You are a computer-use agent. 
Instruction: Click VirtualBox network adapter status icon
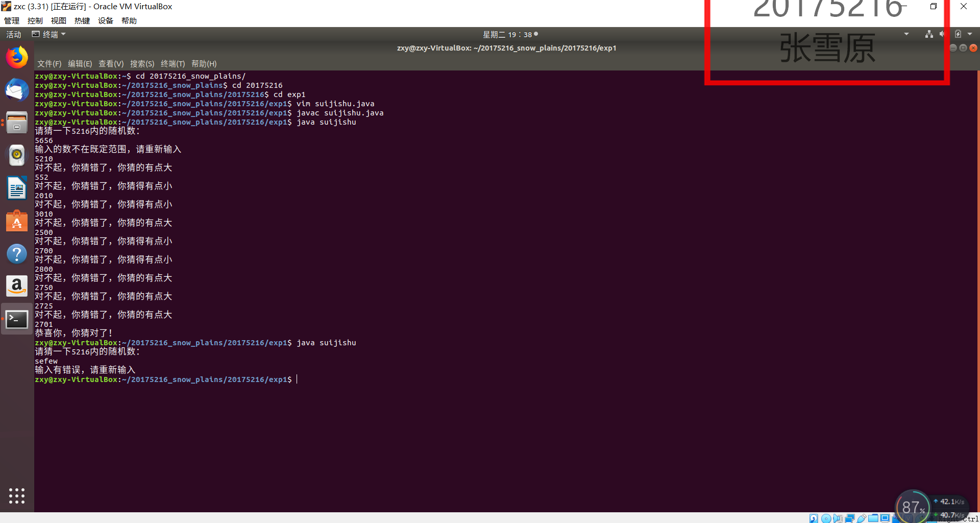click(850, 518)
